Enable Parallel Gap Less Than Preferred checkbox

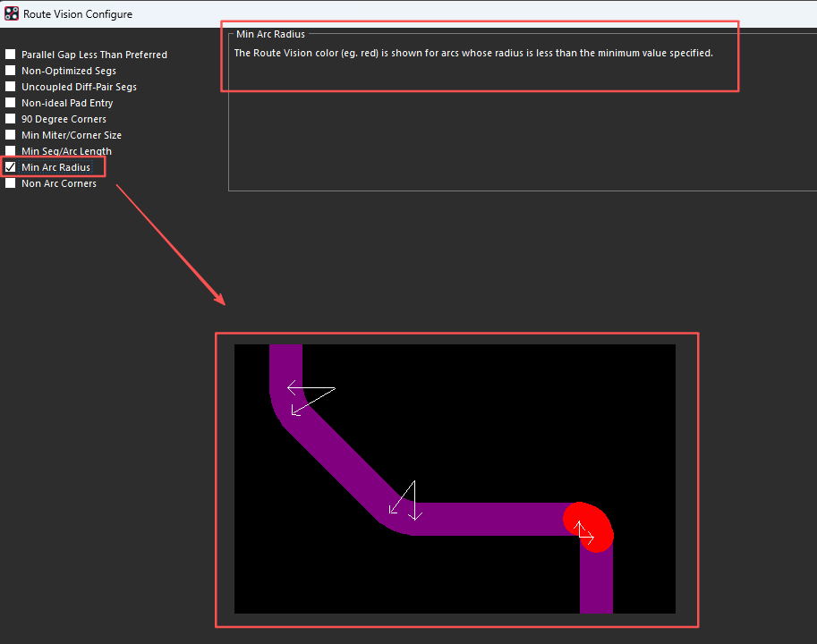pyautogui.click(x=11, y=55)
